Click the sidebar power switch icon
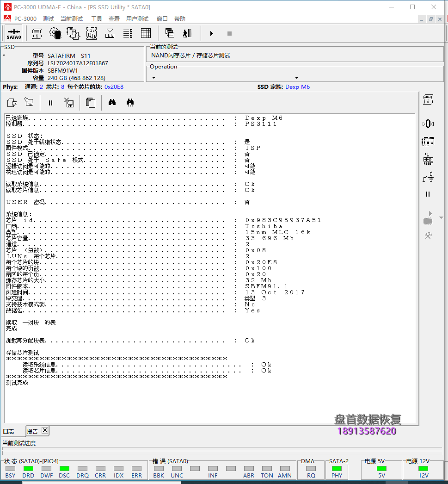The height and width of the screenshot is (484, 448). 428,177
